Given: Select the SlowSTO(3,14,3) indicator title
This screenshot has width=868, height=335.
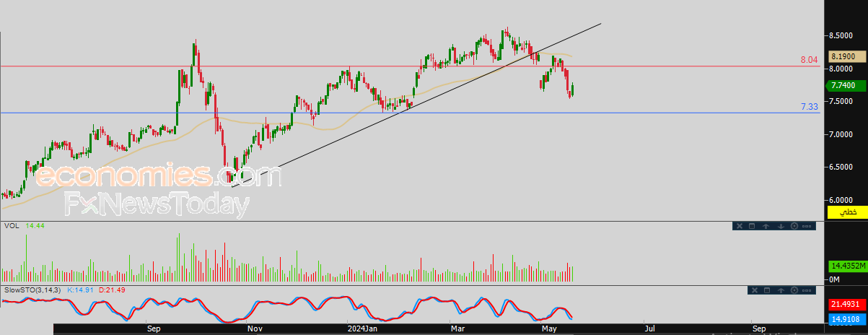Looking at the screenshot, I should (x=32, y=289).
